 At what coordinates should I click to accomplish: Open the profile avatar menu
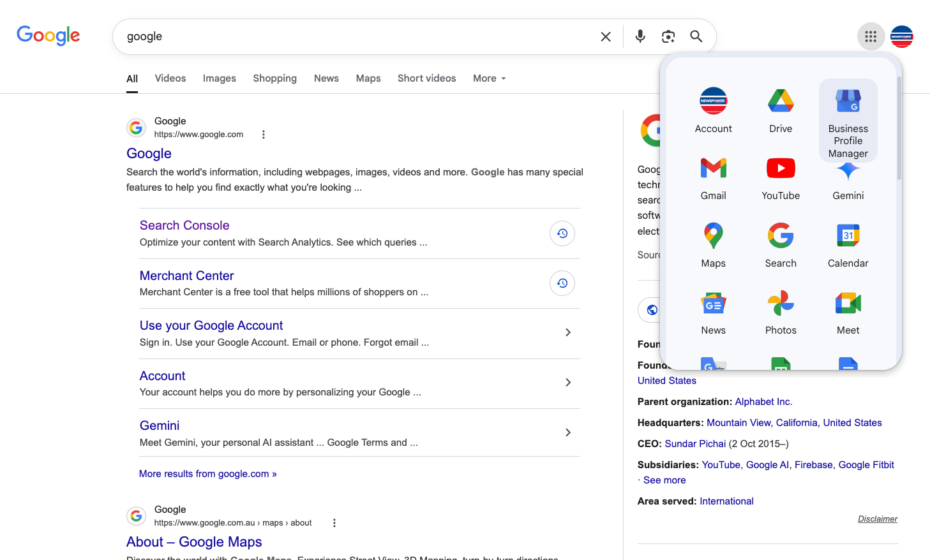coord(902,36)
